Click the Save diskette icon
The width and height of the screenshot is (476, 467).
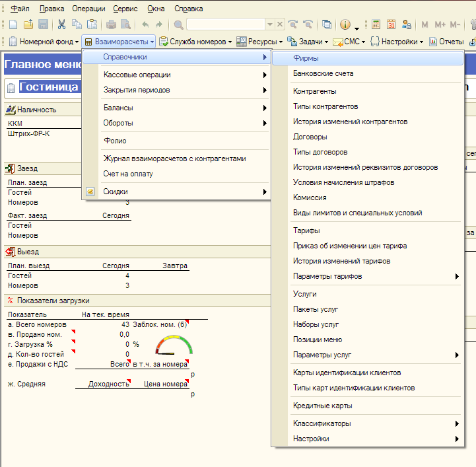point(44,24)
